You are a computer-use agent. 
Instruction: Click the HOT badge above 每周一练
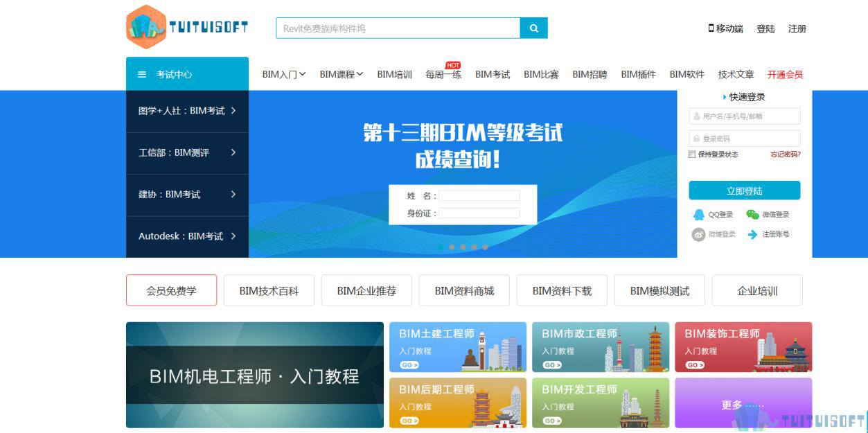pos(452,65)
